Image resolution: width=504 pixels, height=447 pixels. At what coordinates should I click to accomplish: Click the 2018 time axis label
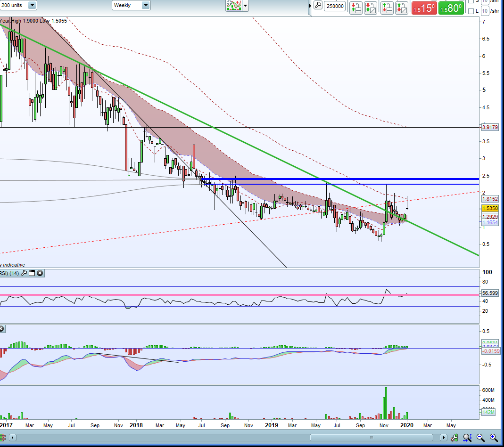click(136, 425)
